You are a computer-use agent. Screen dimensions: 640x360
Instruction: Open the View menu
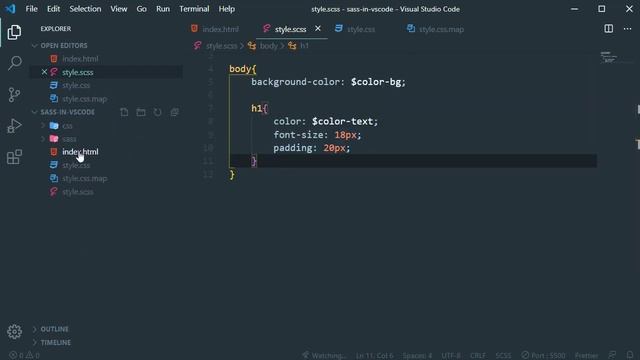click(118, 9)
